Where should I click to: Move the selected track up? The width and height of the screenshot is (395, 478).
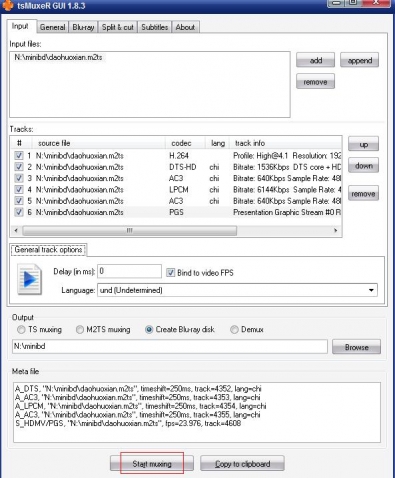click(363, 144)
